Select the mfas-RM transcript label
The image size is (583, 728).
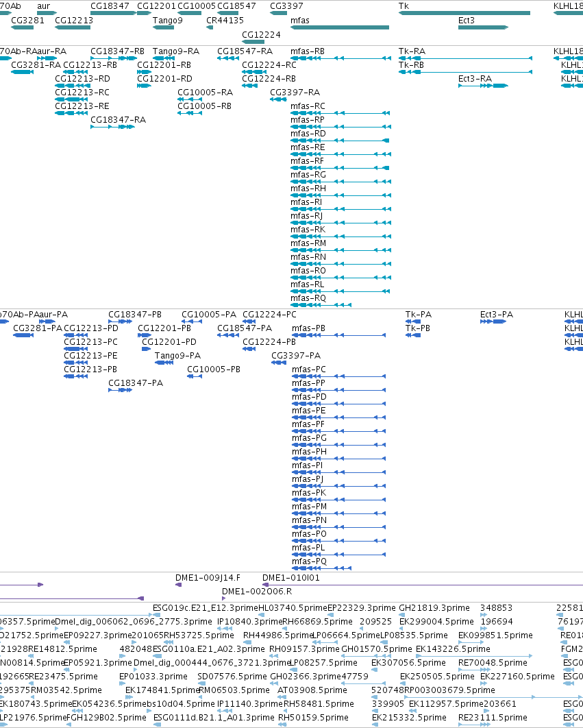(308, 243)
